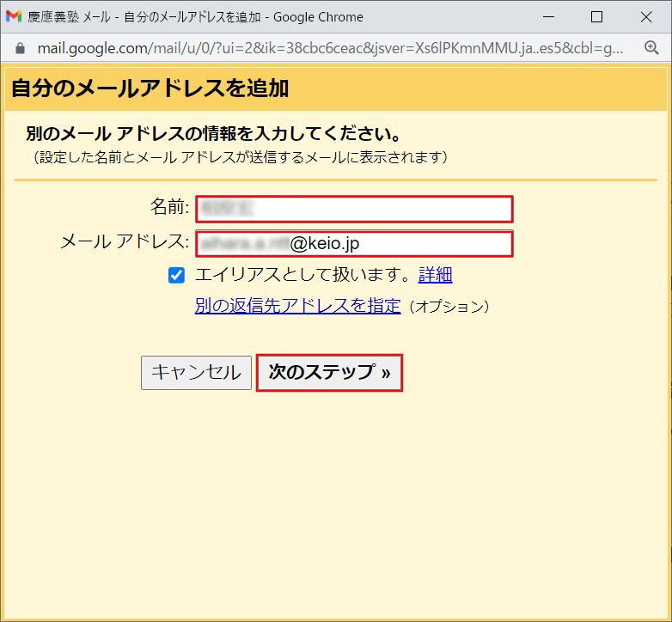
Task: Focus the 名前 input field
Action: coord(354,209)
